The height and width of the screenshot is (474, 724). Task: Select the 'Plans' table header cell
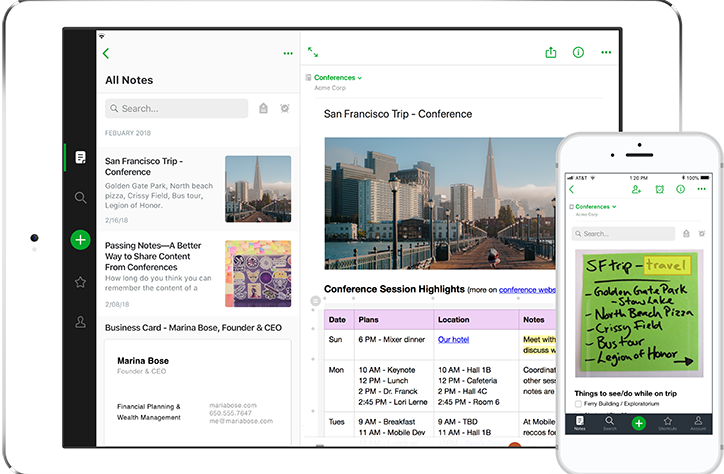pyautogui.click(x=394, y=319)
